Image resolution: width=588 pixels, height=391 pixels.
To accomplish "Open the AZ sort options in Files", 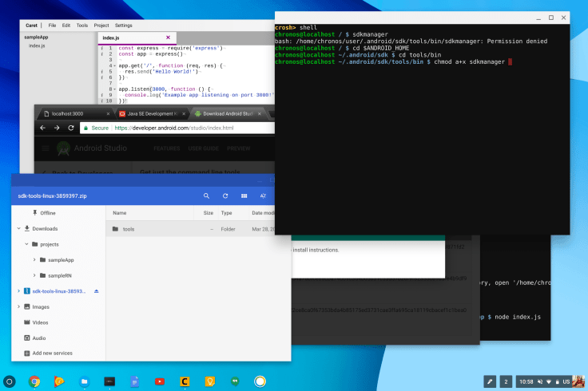I will (x=263, y=195).
